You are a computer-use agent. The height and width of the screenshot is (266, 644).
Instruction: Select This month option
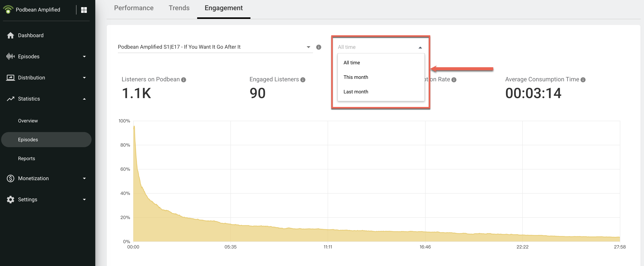[356, 77]
